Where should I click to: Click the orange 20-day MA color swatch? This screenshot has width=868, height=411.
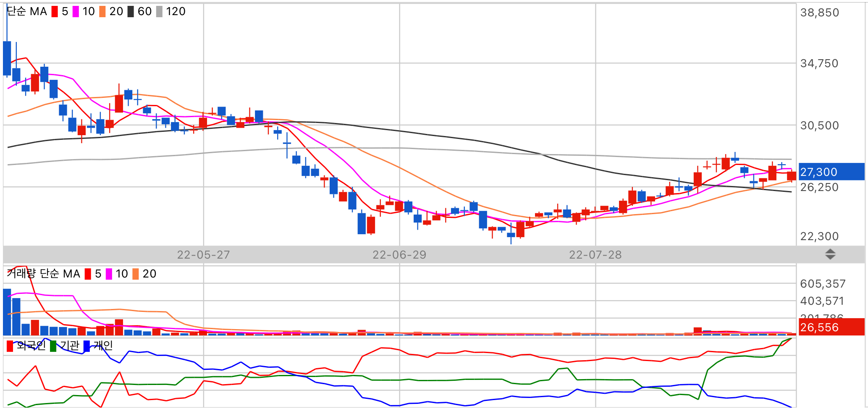pos(102,12)
